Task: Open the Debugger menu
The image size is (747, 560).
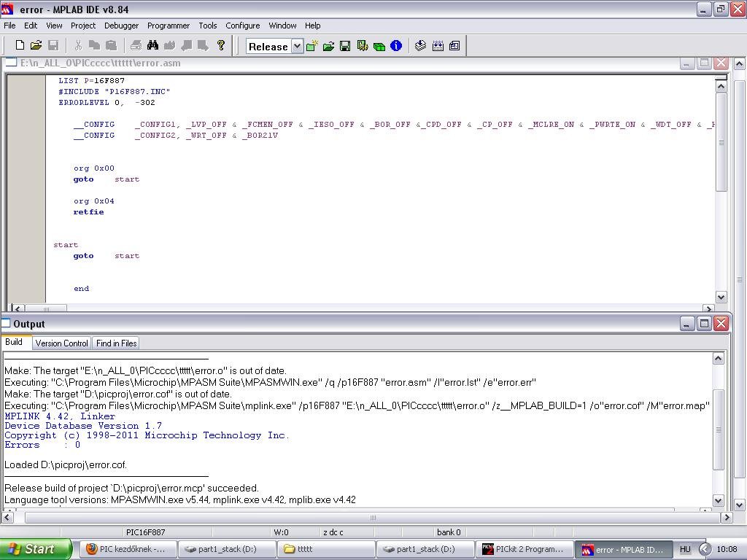Action: pos(122,26)
